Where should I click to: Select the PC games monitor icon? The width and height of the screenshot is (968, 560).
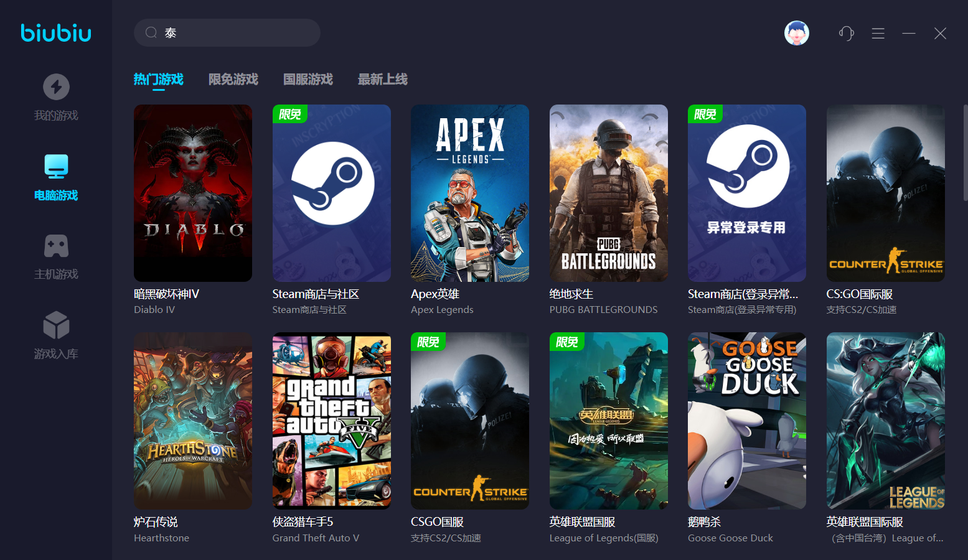point(56,166)
